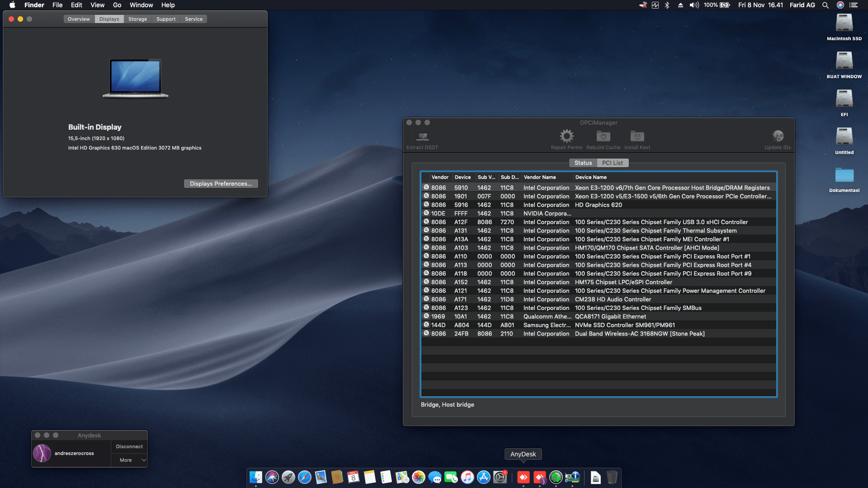The width and height of the screenshot is (868, 488).
Task: Click the Update IDs globe icon
Action: tap(778, 136)
